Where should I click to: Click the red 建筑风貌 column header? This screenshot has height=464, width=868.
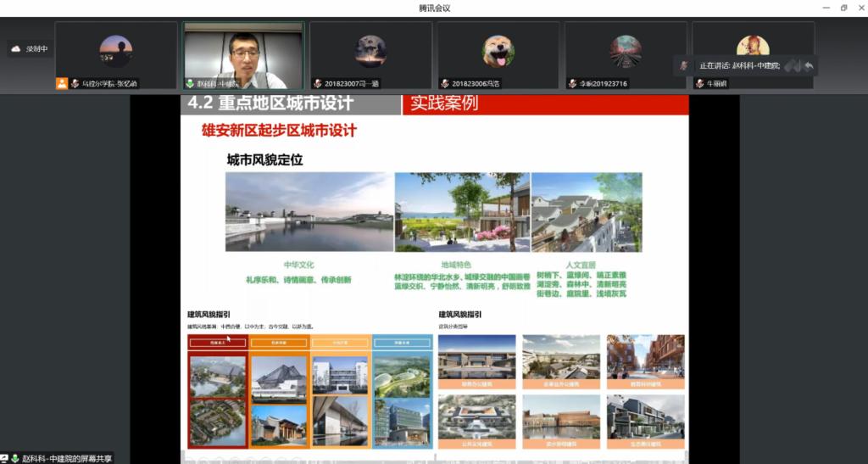tap(218, 343)
